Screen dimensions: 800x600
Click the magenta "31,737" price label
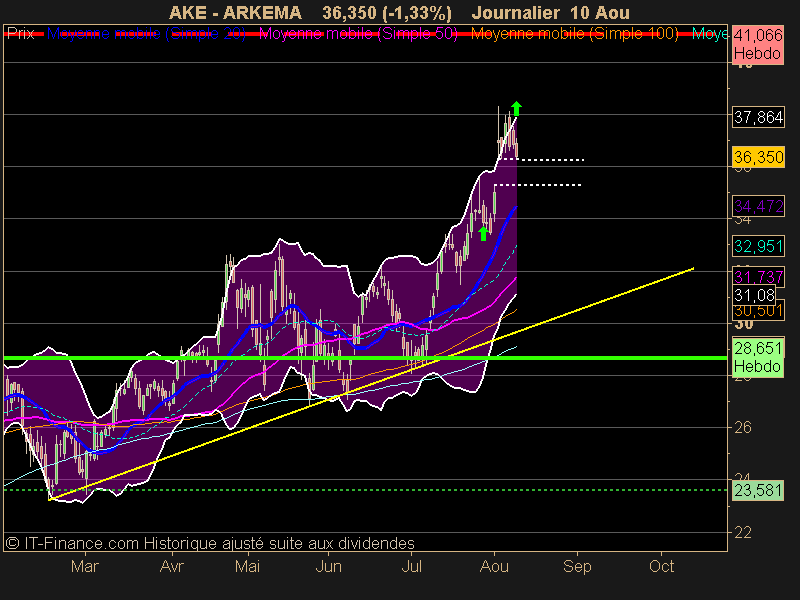(759, 277)
